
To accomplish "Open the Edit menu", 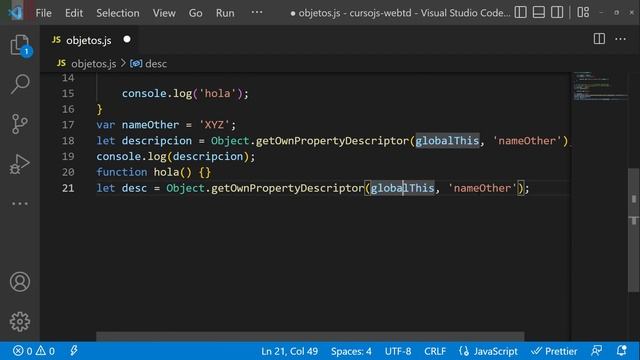I will click(74, 13).
